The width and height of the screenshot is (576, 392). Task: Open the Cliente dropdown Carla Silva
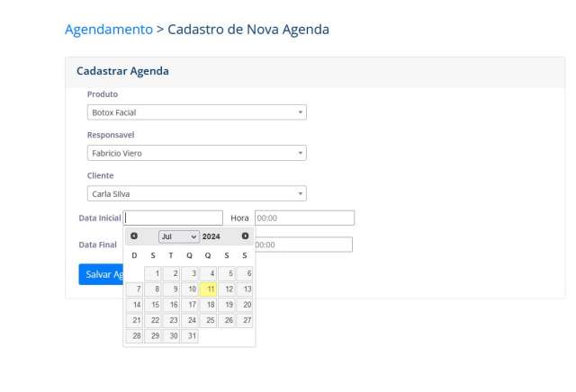(196, 193)
